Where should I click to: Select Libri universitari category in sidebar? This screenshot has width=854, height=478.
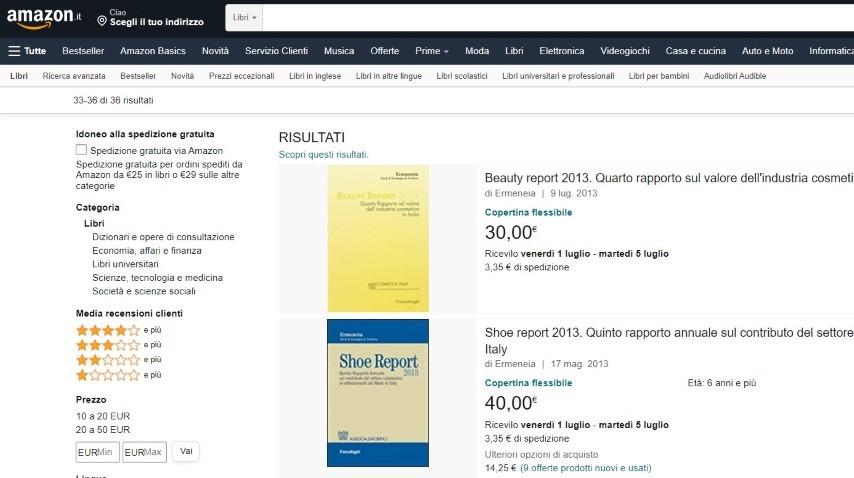pos(125,264)
